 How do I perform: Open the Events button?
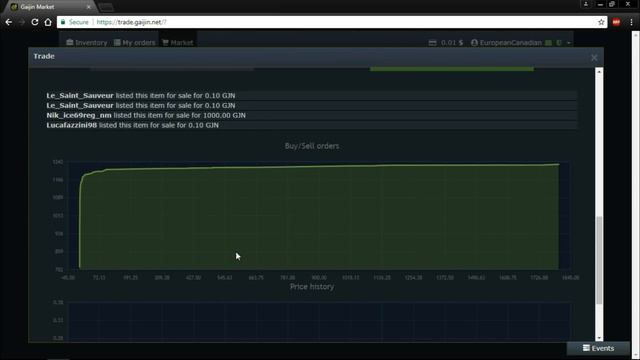click(598, 348)
